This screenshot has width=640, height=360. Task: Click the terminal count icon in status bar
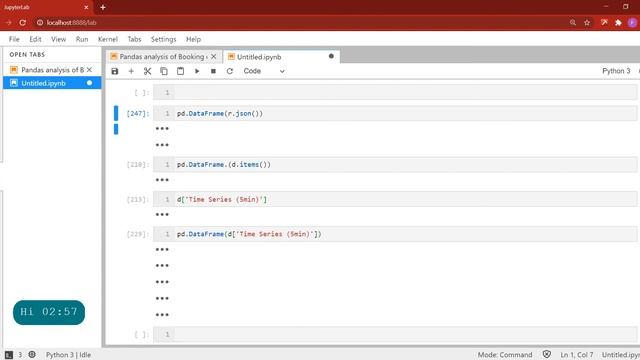9,355
